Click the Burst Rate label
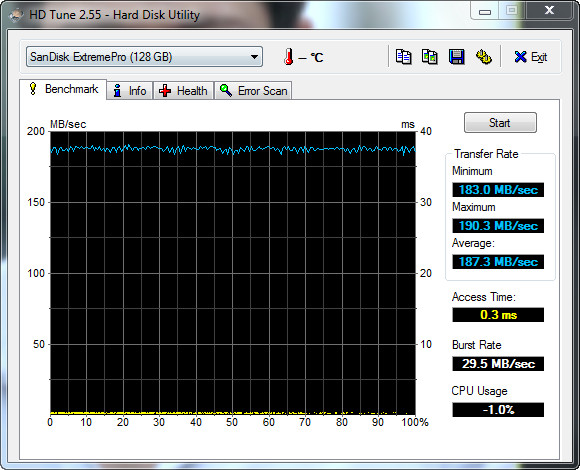Image resolution: width=580 pixels, height=470 pixels. (476, 345)
